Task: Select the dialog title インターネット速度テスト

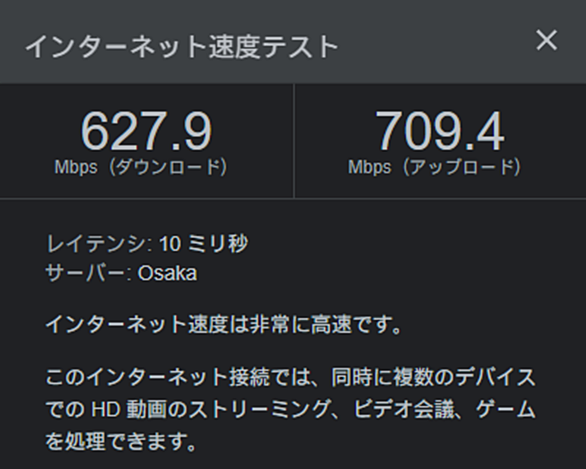Action: click(x=181, y=47)
